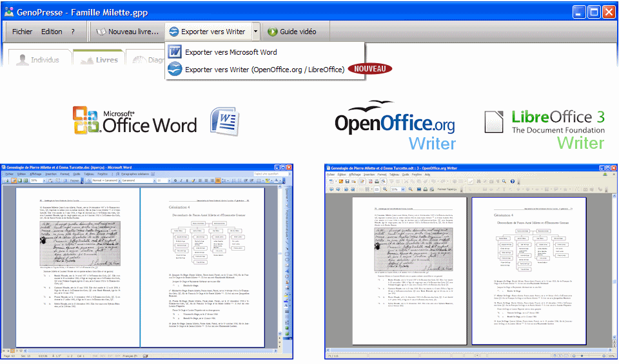
Task: Open the Guide vidéo button
Action: pyautogui.click(x=292, y=32)
